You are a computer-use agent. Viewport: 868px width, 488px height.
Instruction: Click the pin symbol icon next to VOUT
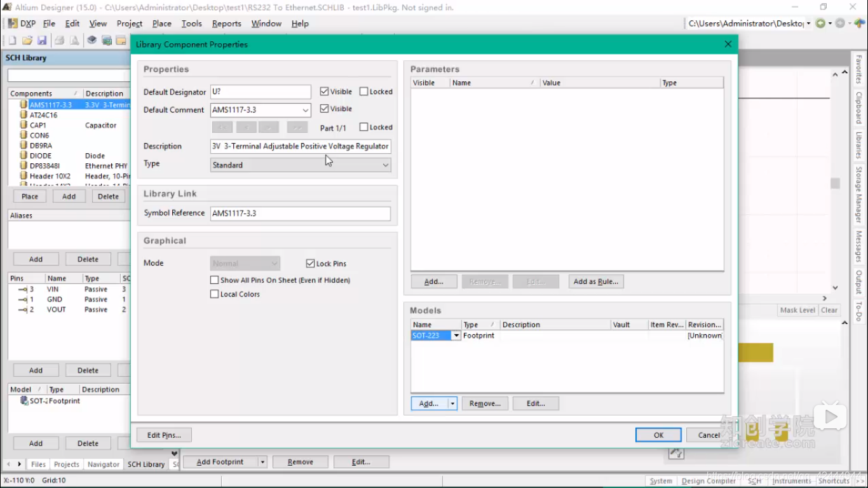(24, 309)
